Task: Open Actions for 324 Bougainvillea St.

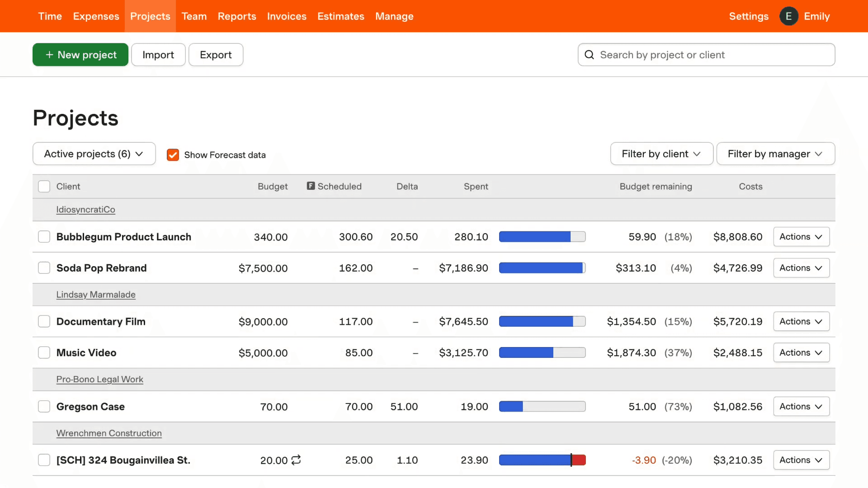Action: (x=801, y=460)
